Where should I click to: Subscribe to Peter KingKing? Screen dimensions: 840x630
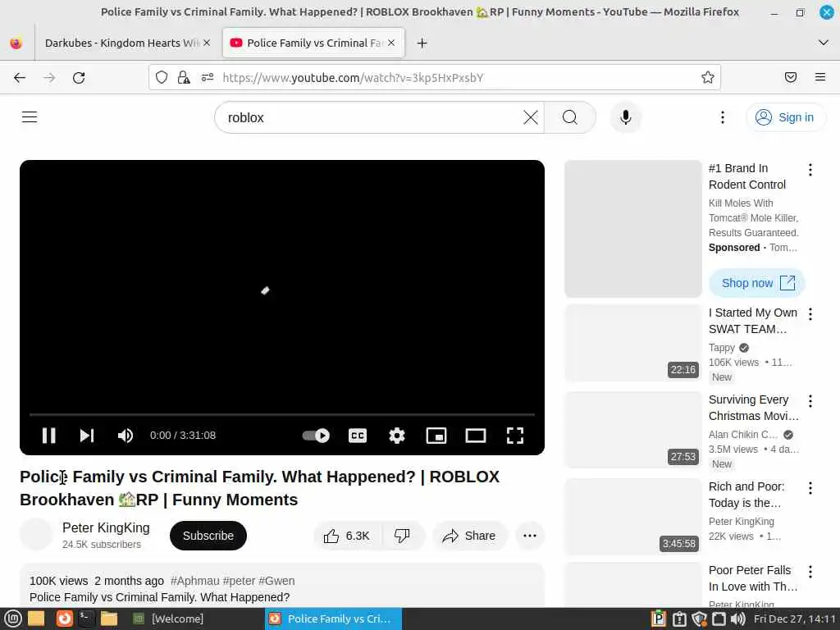click(x=208, y=536)
